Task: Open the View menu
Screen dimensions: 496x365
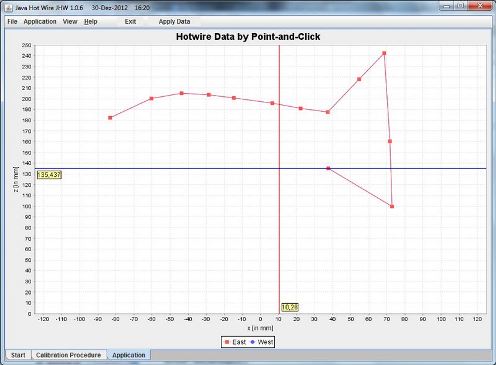Action: click(70, 22)
